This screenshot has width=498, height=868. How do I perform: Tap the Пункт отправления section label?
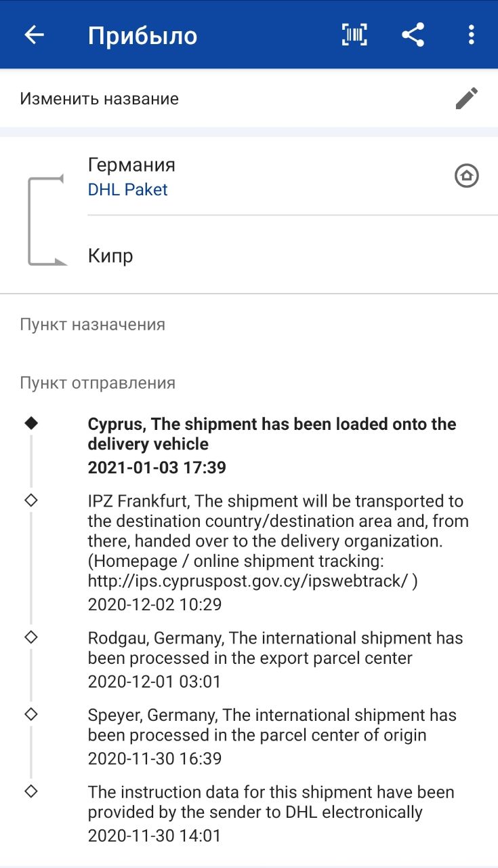click(x=98, y=383)
